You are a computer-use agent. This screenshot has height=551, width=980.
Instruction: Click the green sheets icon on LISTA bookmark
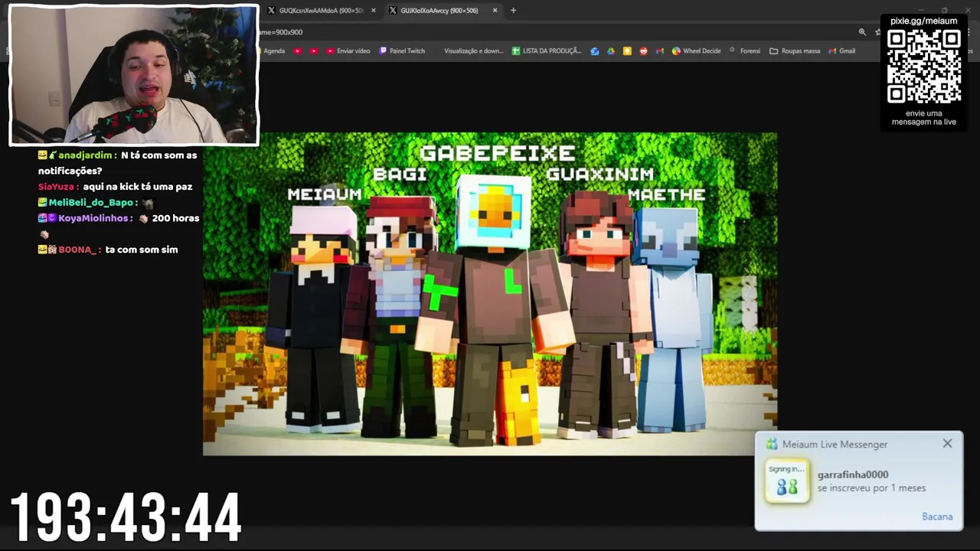pos(516,51)
